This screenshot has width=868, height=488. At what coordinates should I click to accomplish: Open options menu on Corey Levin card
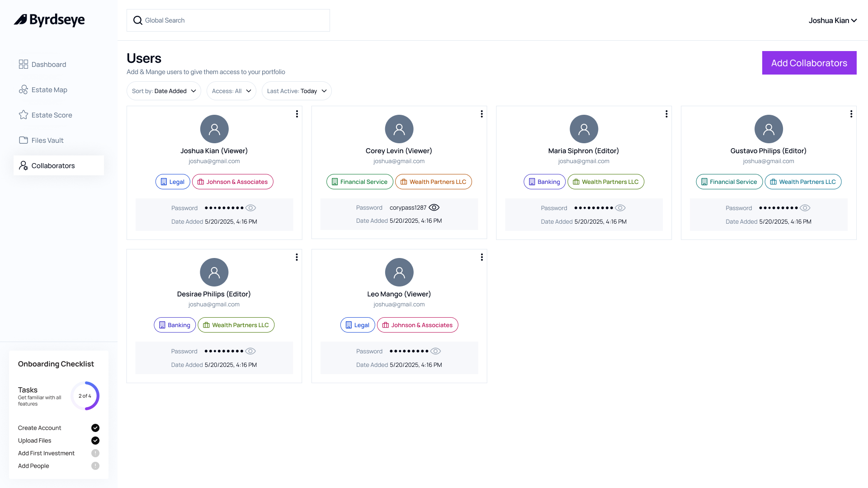pyautogui.click(x=482, y=114)
